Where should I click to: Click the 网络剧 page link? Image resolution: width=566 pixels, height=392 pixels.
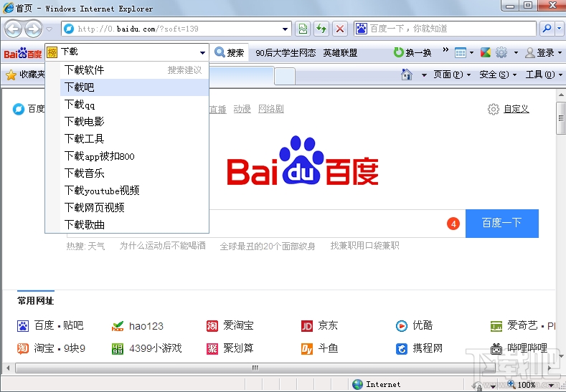click(x=271, y=108)
